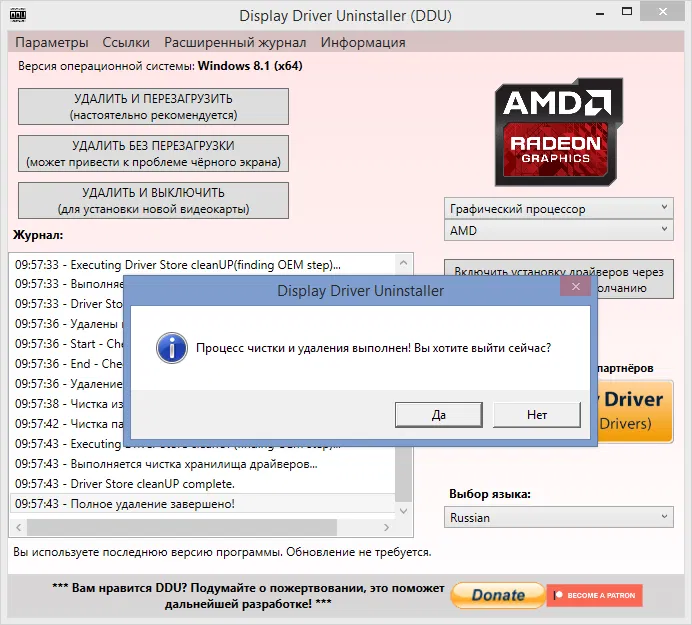Select first log line 'Executing Driver Store cleanUP(finding OEM step)'

click(203, 265)
